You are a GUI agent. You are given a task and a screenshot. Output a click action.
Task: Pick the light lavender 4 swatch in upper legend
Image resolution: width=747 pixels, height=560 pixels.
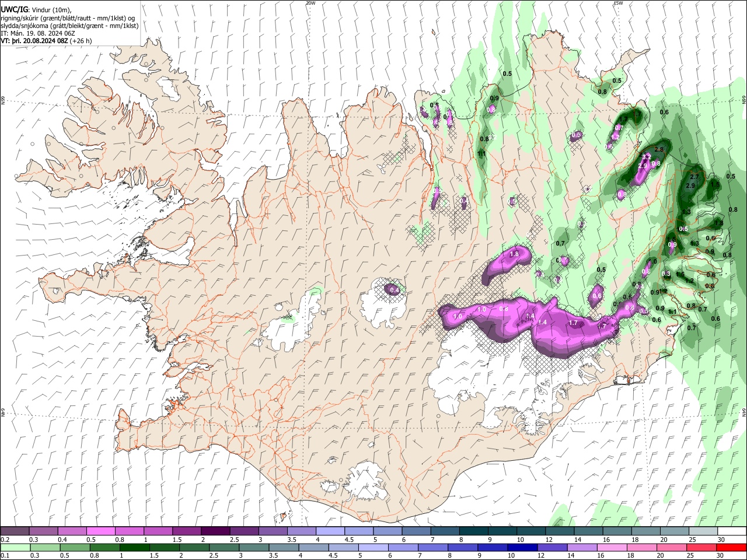330,531
